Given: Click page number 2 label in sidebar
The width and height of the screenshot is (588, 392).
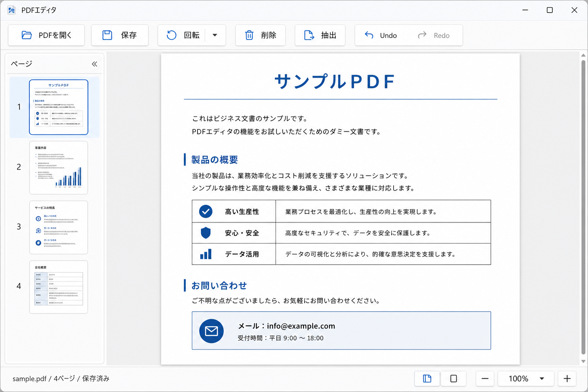Looking at the screenshot, I should 19,167.
